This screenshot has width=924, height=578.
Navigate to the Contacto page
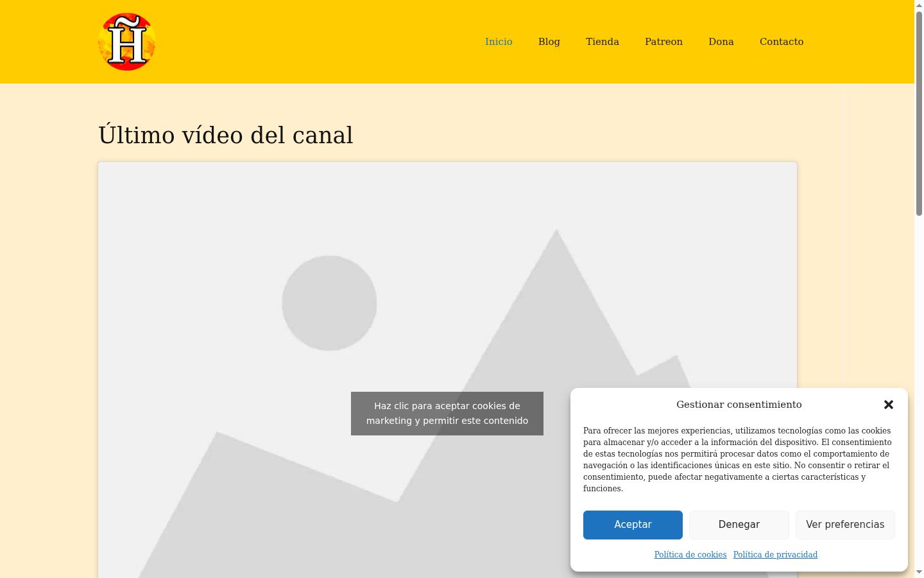click(782, 42)
